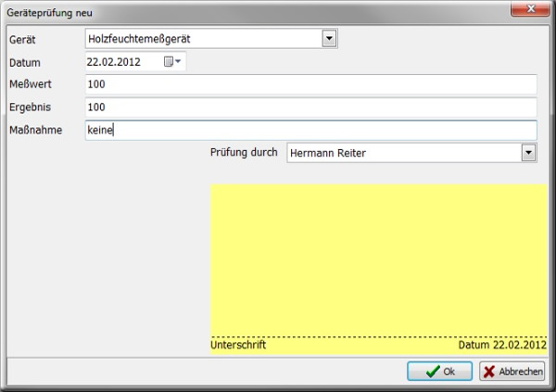This screenshot has height=392, width=556.
Task: Click the Gerät label
Action: [22, 39]
